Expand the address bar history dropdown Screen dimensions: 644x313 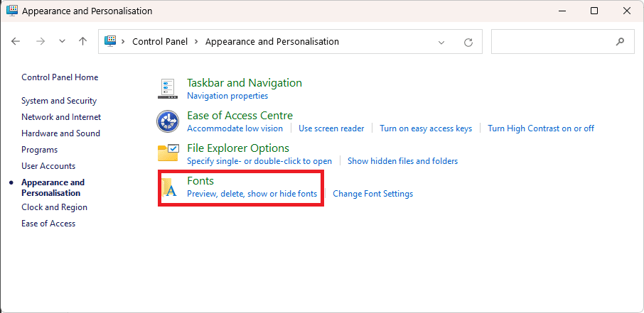pyautogui.click(x=441, y=42)
